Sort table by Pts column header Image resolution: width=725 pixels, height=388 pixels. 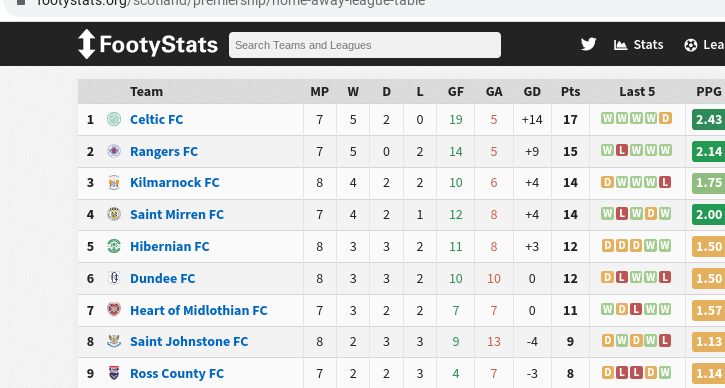click(570, 92)
